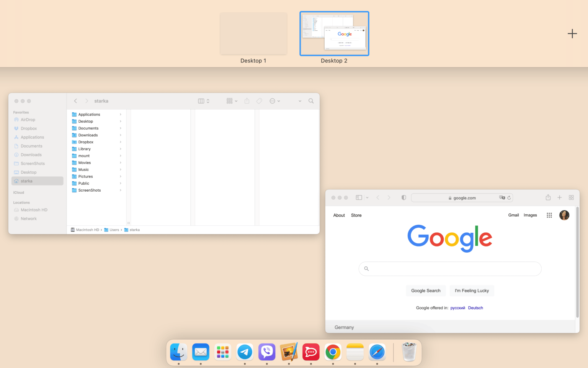Expand the Applications folder chevron
The height and width of the screenshot is (368, 588).
point(120,114)
